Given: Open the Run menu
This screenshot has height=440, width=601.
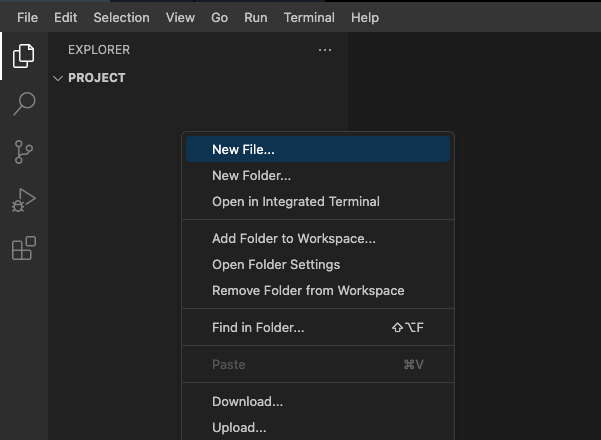Looking at the screenshot, I should [256, 17].
